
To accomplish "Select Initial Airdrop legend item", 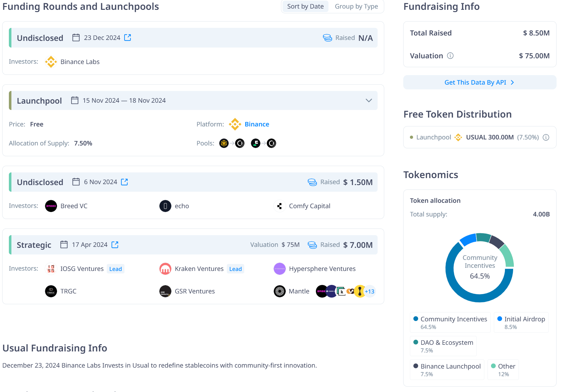I will point(521,323).
